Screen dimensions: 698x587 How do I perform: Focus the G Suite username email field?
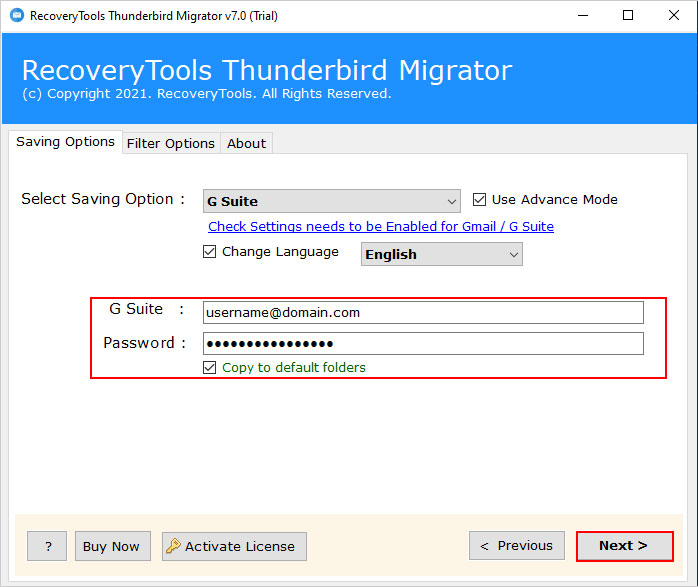(423, 312)
